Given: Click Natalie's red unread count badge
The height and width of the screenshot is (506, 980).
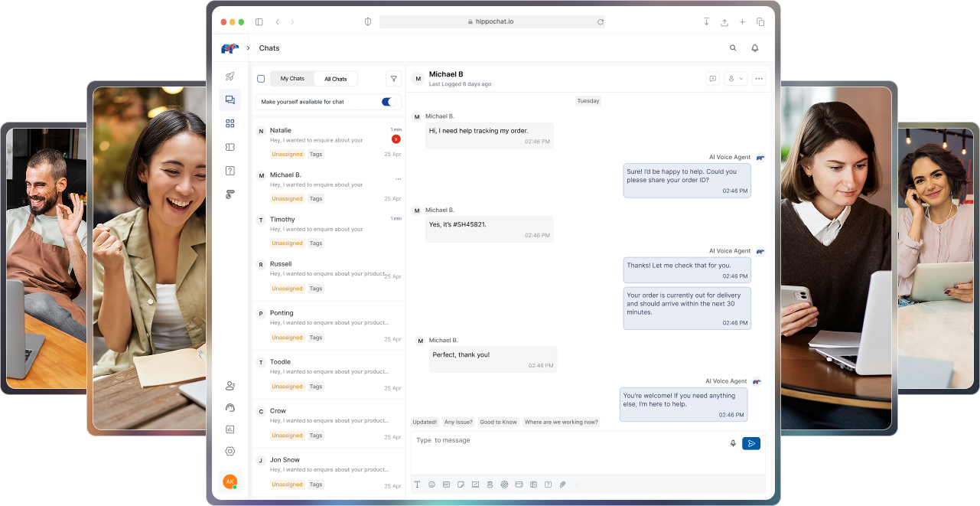Looking at the screenshot, I should point(396,139).
